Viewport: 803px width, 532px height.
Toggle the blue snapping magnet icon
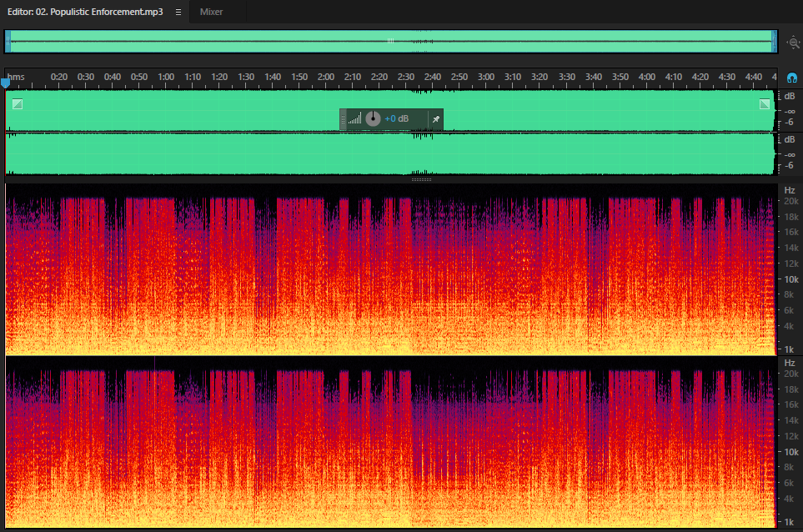[x=791, y=78]
